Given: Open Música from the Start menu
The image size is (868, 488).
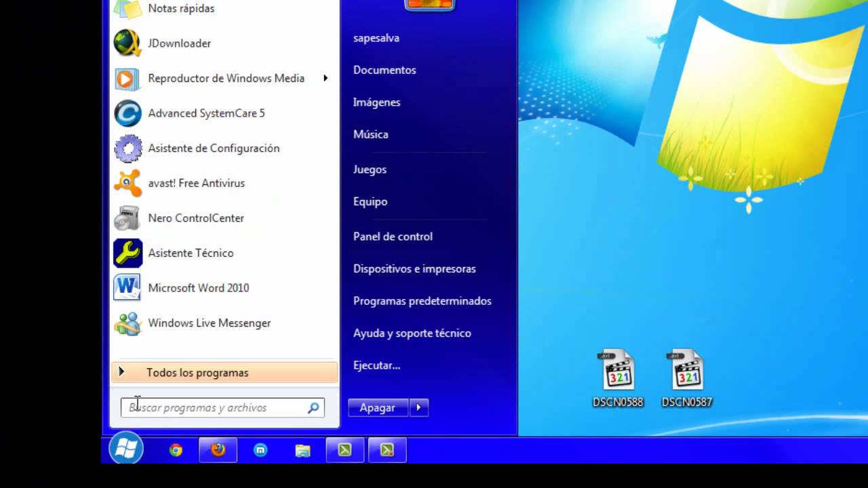Looking at the screenshot, I should 371,134.
